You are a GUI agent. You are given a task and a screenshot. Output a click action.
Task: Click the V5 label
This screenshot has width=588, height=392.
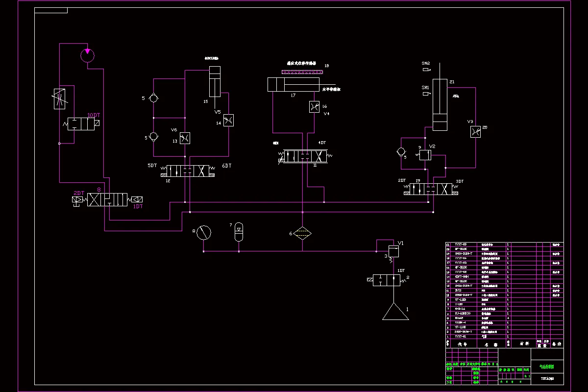pyautogui.click(x=218, y=112)
